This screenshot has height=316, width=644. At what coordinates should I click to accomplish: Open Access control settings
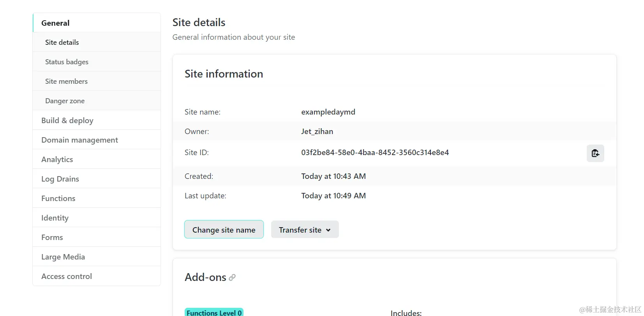click(97, 276)
